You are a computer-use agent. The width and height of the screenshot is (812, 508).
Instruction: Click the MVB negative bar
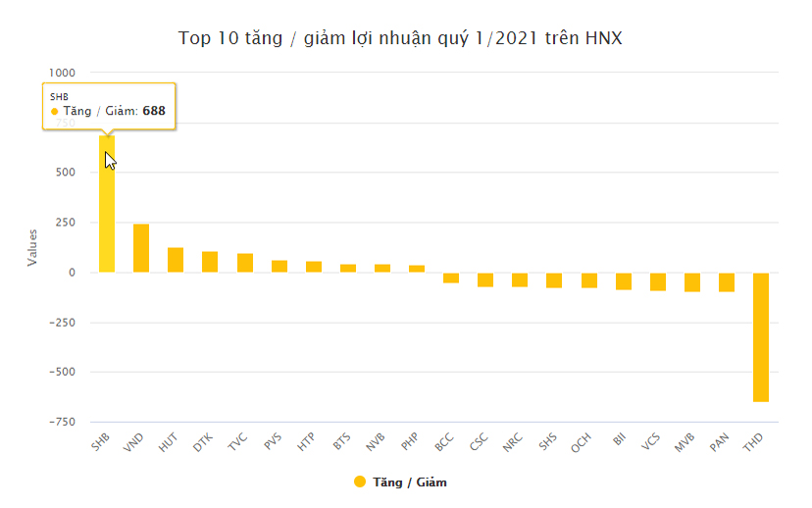coord(692,282)
